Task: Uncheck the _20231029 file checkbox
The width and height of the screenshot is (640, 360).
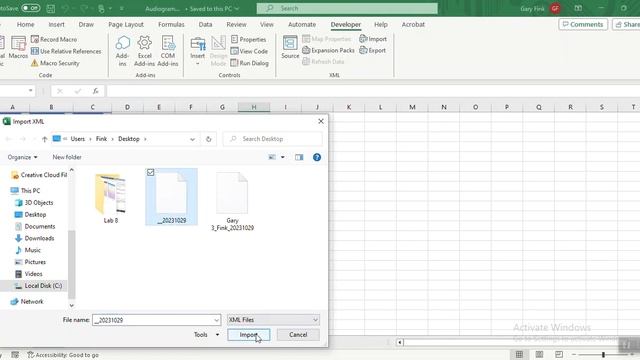Action: pos(151,173)
